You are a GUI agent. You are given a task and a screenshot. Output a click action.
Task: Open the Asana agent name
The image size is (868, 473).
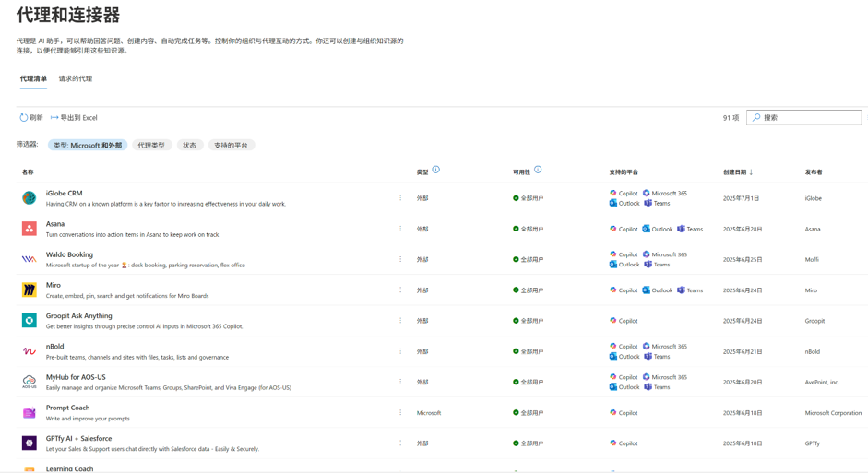pyautogui.click(x=55, y=224)
